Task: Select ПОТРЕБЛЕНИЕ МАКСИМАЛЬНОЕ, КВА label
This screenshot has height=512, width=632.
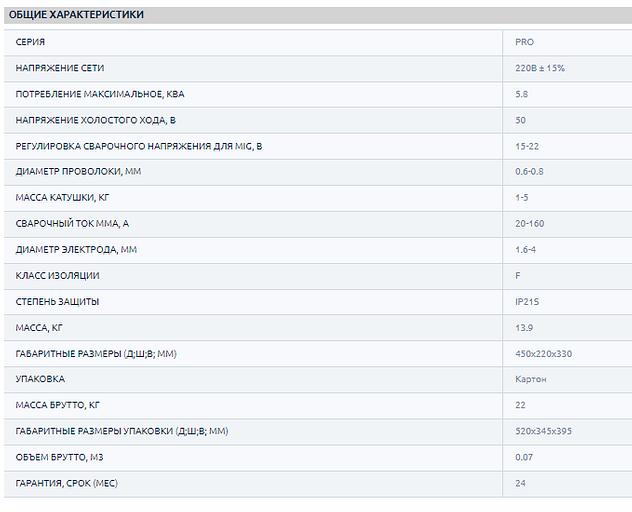Action: point(100,94)
